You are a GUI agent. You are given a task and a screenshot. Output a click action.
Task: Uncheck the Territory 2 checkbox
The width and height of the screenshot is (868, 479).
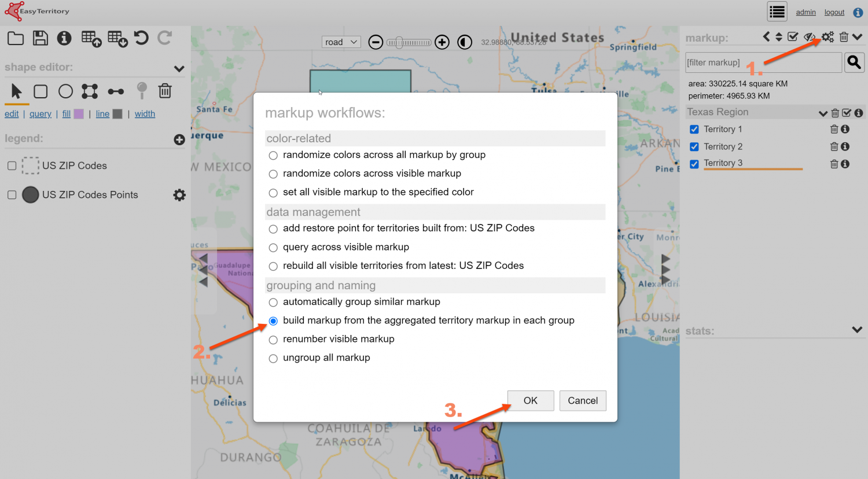coord(694,146)
